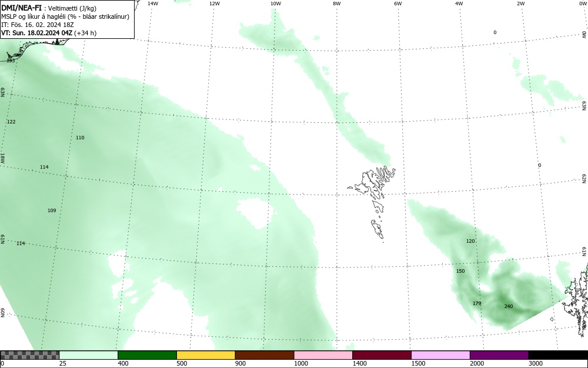
Task: Click the 2W longitude label
Action: click(520, 4)
